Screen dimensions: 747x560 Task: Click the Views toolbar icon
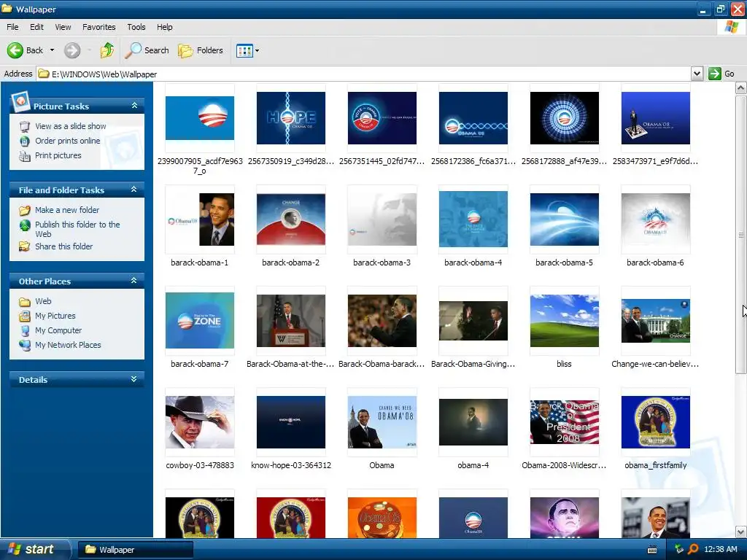(x=244, y=50)
